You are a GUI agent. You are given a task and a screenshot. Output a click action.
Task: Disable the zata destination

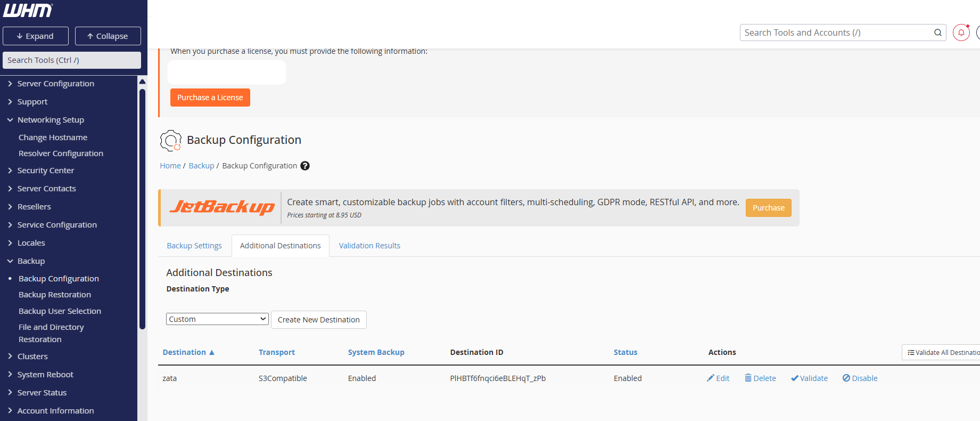click(x=860, y=378)
